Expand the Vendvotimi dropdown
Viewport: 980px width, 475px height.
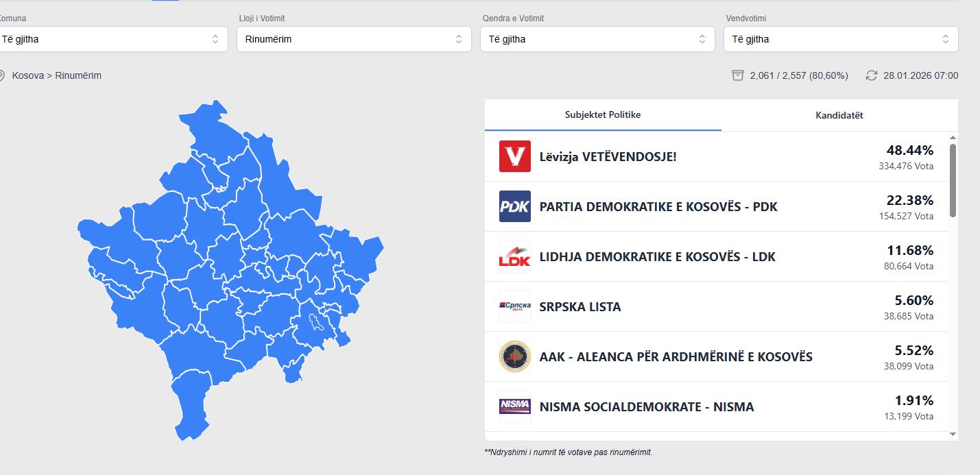click(841, 39)
